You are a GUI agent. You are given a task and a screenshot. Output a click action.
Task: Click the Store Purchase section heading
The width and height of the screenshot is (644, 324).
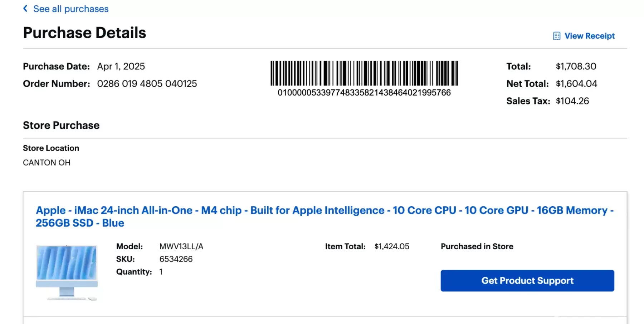pos(61,126)
